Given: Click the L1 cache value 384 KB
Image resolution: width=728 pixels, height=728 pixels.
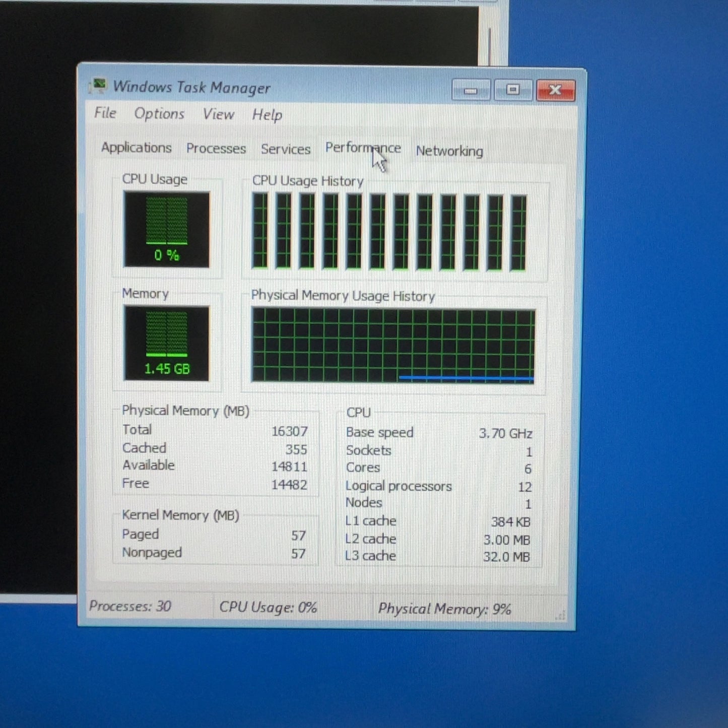Looking at the screenshot, I should 511,522.
